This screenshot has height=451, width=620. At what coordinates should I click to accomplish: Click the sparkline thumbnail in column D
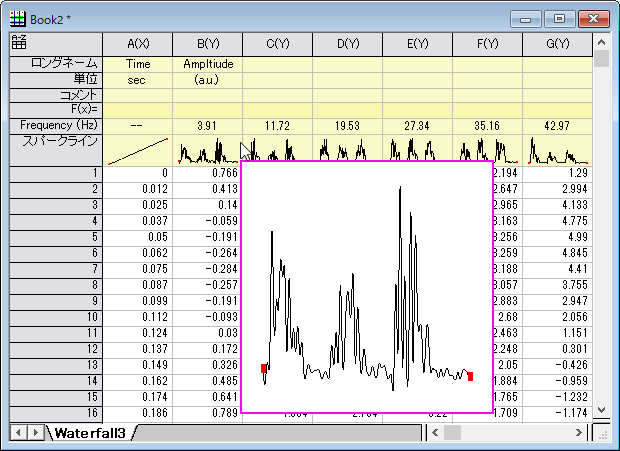tap(348, 148)
